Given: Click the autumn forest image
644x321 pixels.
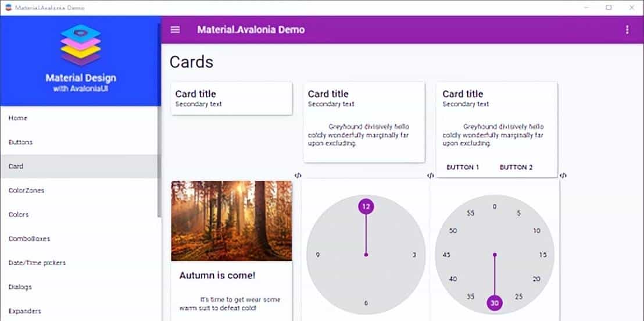Looking at the screenshot, I should click(x=231, y=221).
